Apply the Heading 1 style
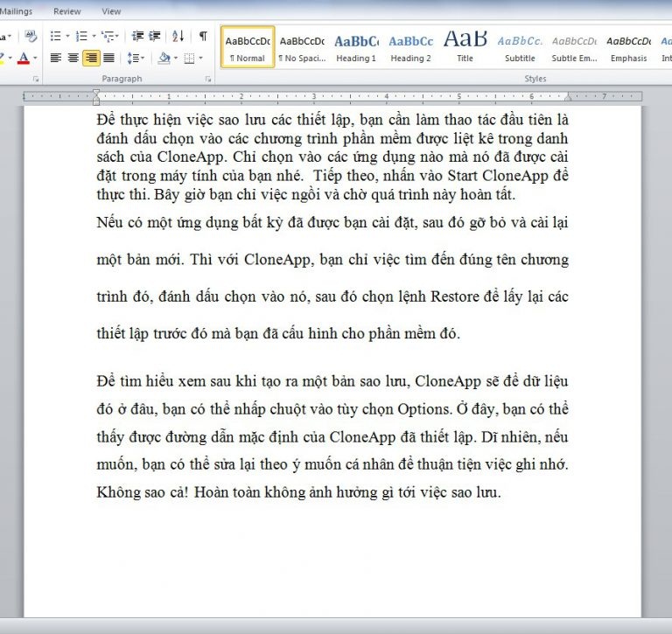The height and width of the screenshot is (634, 672). click(x=356, y=46)
